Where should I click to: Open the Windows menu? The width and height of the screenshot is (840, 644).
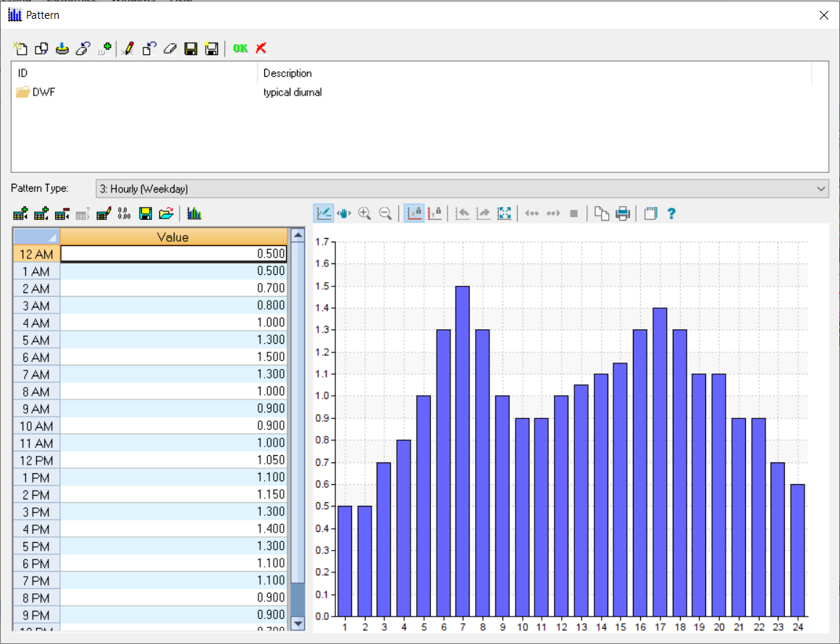tap(133, 1)
